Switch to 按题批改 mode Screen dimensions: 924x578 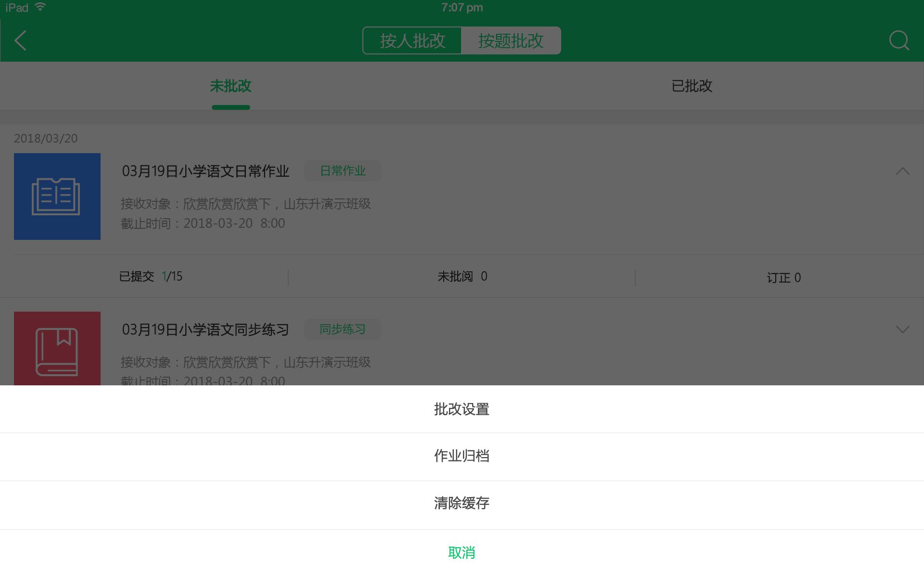point(511,40)
